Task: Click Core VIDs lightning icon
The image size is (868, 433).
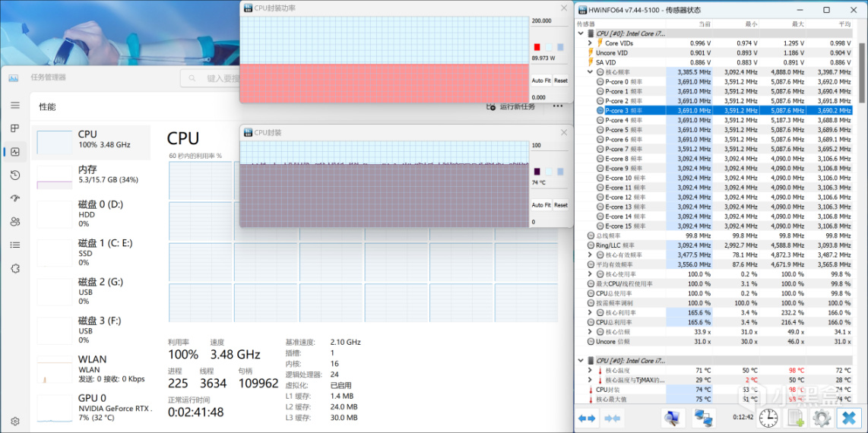Action: 600,43
